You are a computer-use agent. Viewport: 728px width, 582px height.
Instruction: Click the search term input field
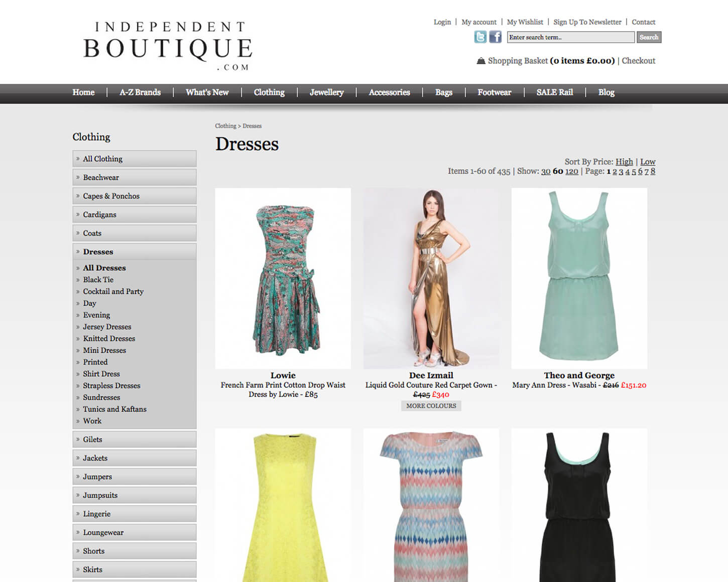(x=571, y=37)
